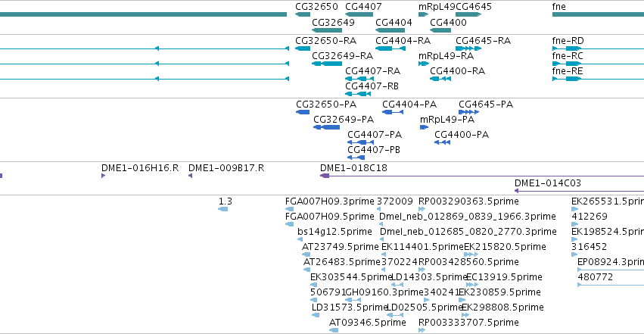Click the CG4400-PA protein label
Image resolution: width=644 pixels, height=334 pixels.
462,135
